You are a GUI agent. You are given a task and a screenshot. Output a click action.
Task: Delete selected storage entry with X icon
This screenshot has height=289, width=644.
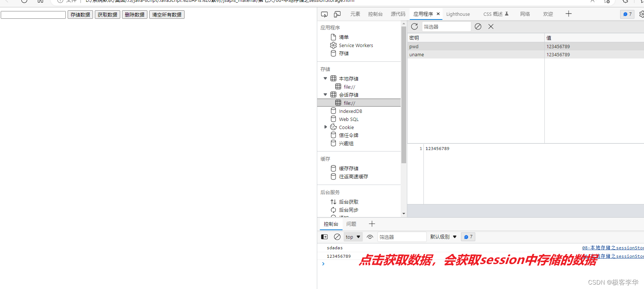(491, 26)
